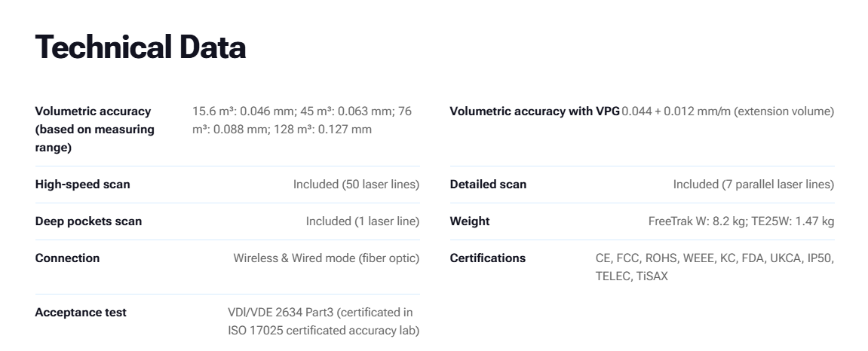Select the Acceptance test label
The width and height of the screenshot is (868, 351).
[81, 313]
